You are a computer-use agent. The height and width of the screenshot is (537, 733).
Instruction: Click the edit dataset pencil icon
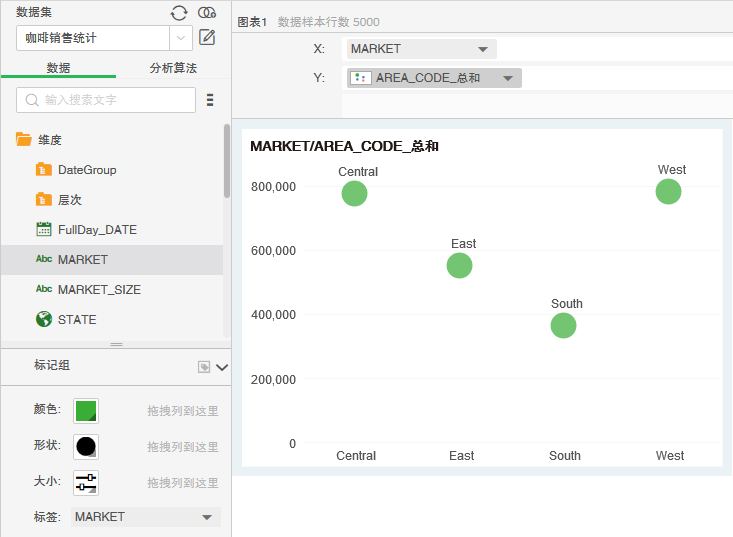pyautogui.click(x=208, y=38)
